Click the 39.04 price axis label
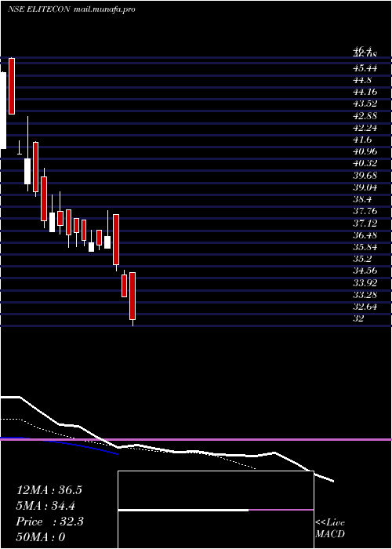The height and width of the screenshot is (549, 392). pyautogui.click(x=365, y=187)
